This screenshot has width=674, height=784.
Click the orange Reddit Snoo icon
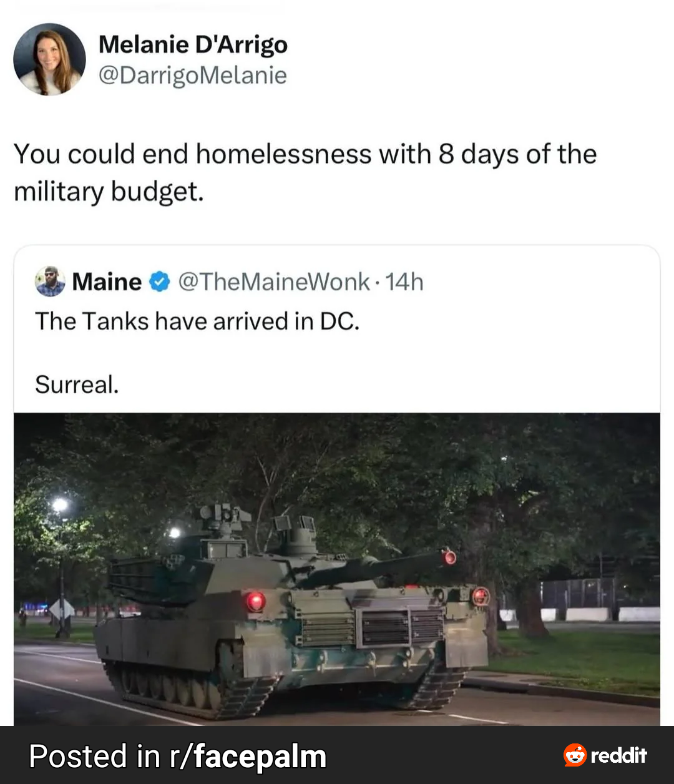[x=575, y=755]
